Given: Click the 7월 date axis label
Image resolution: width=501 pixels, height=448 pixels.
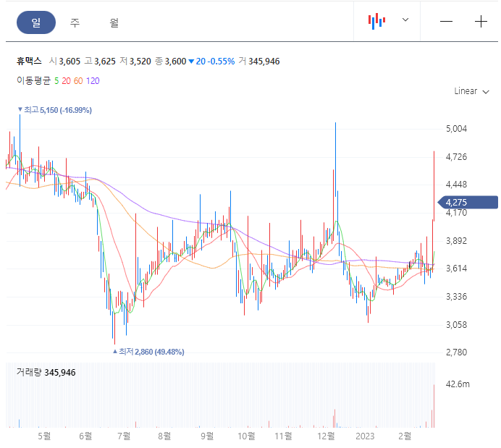Looking at the screenshot, I should [x=124, y=436].
